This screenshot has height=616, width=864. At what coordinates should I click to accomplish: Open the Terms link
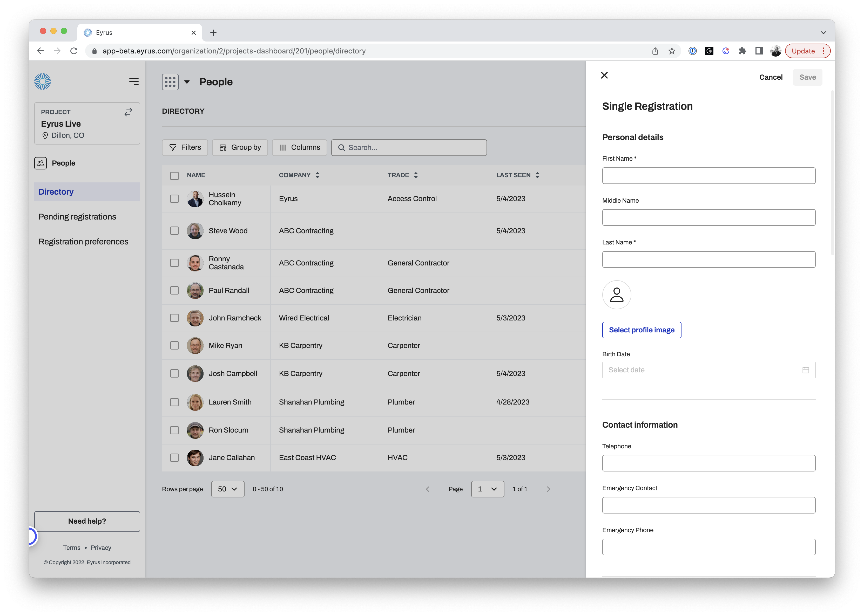[71, 548]
